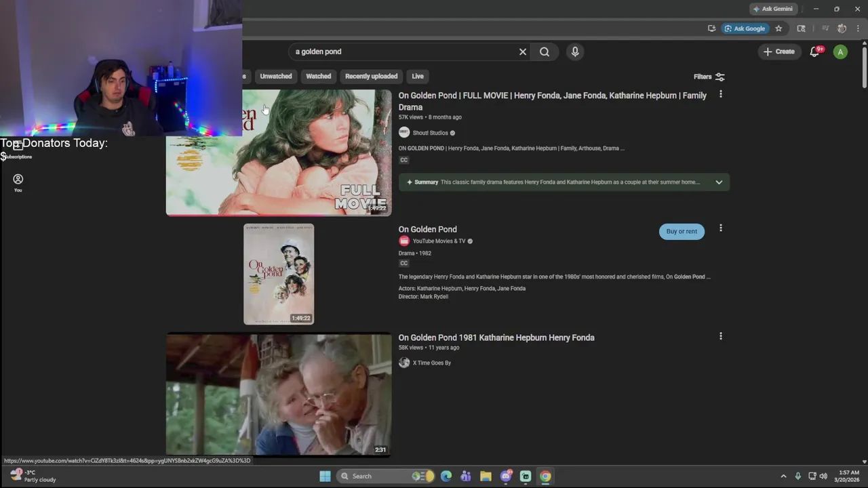Open On Golden Pond 1981 Katharine Hepburn title
Image resolution: width=868 pixels, height=488 pixels.
[496, 338]
